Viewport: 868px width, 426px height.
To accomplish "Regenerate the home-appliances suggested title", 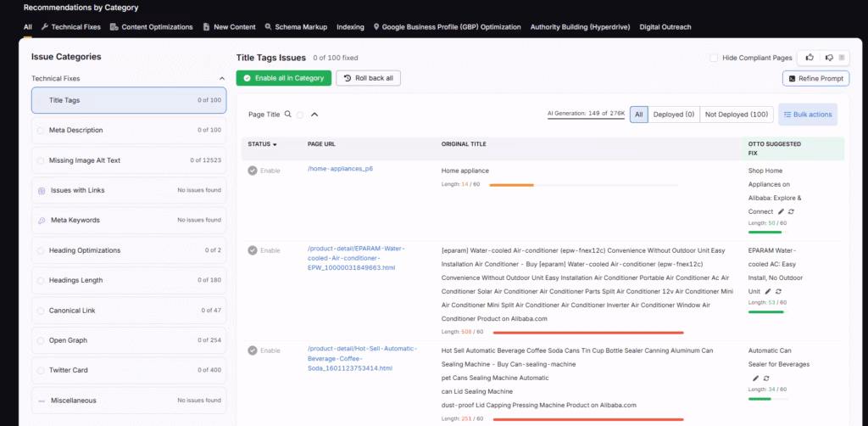I will tap(792, 211).
